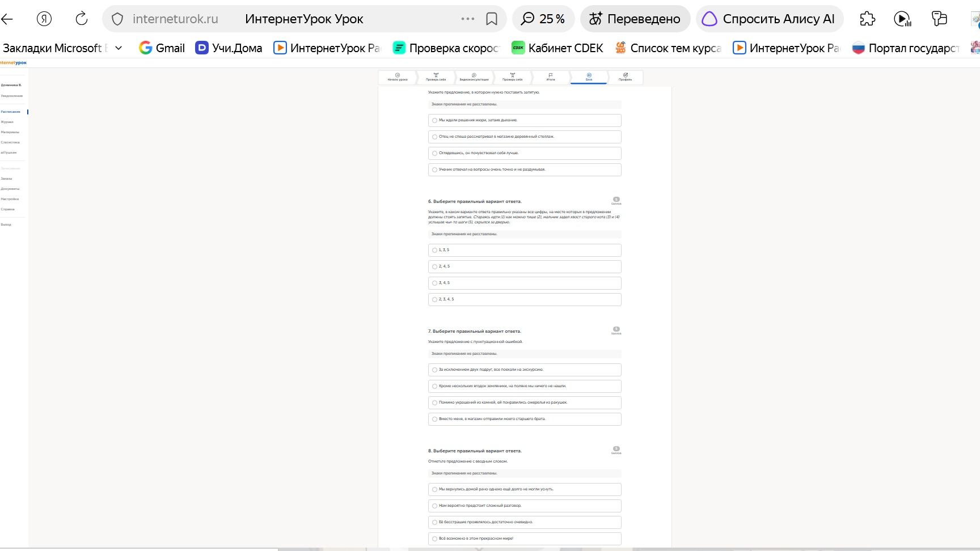This screenshot has height=551, width=980.
Task: Select answer 'Её бесстрашие проявлялось достаточно очевидно'
Action: pyautogui.click(x=525, y=522)
